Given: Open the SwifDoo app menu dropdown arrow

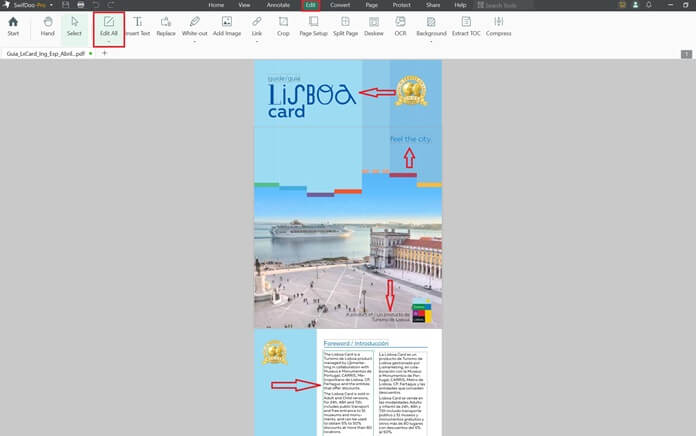Looking at the screenshot, I should pyautogui.click(x=51, y=5).
